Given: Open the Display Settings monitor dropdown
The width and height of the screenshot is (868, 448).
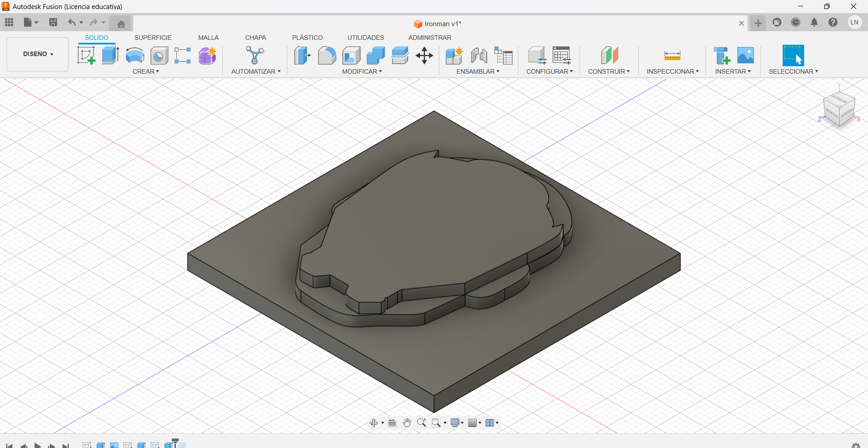Looking at the screenshot, I should [x=457, y=423].
